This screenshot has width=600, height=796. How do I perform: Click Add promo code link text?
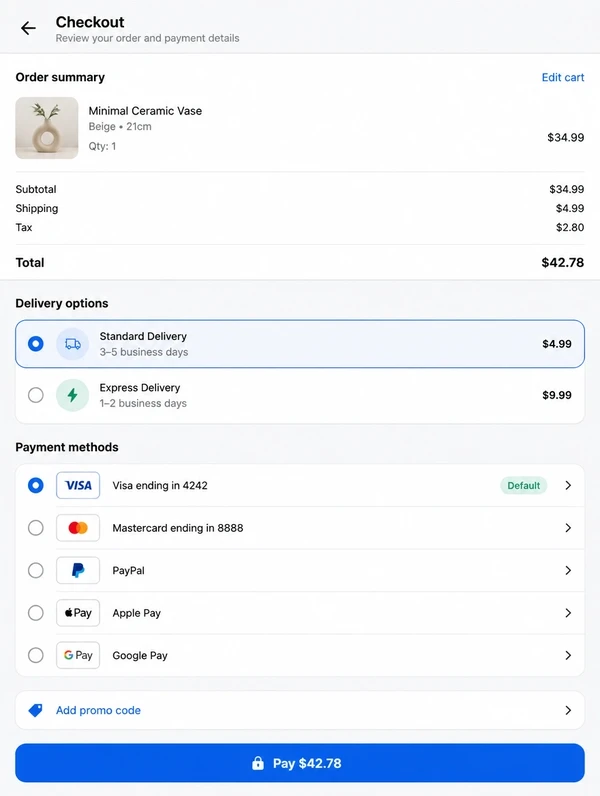click(x=98, y=710)
